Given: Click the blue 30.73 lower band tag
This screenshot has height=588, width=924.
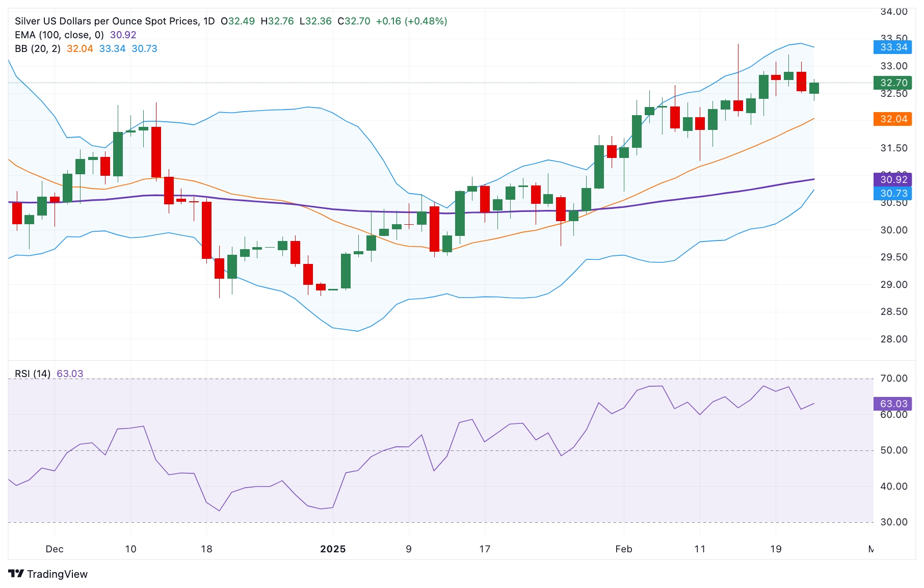Looking at the screenshot, I should click(x=893, y=193).
